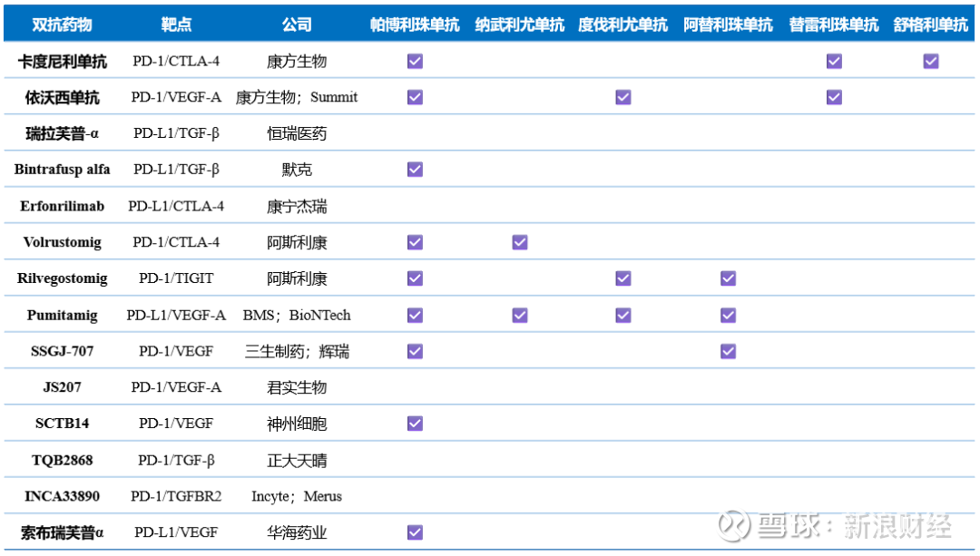Toggle Pumitamig checkbox under 纳武利尤单抗
The width and height of the screenshot is (980, 556).
point(519,316)
